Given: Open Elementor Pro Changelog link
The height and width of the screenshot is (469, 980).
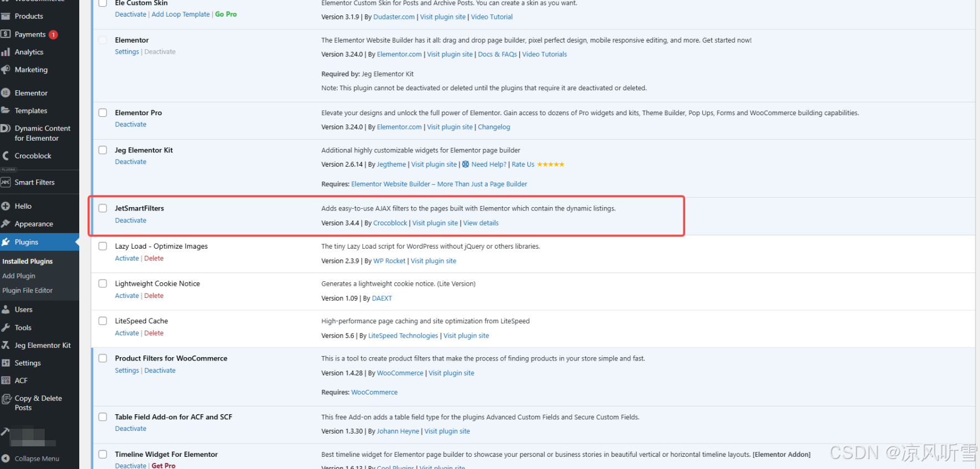Looking at the screenshot, I should pyautogui.click(x=494, y=127).
